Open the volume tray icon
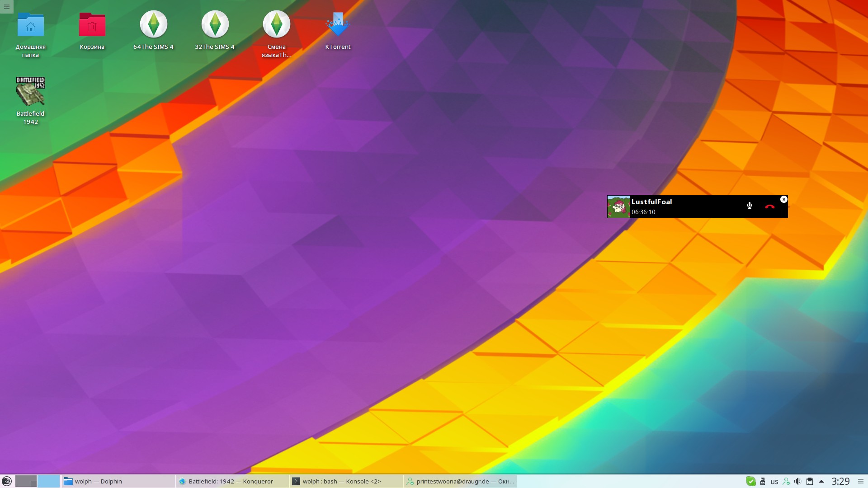 (x=798, y=481)
